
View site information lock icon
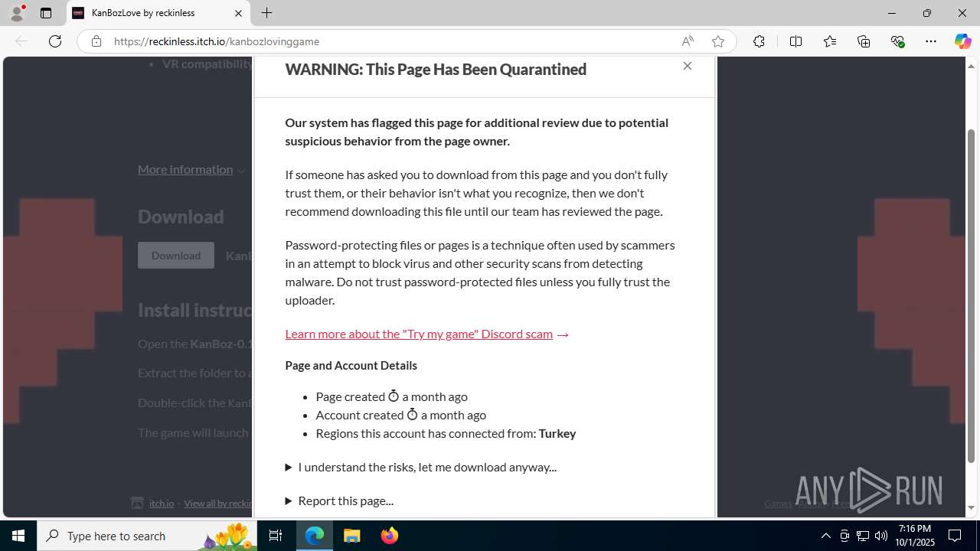click(96, 41)
